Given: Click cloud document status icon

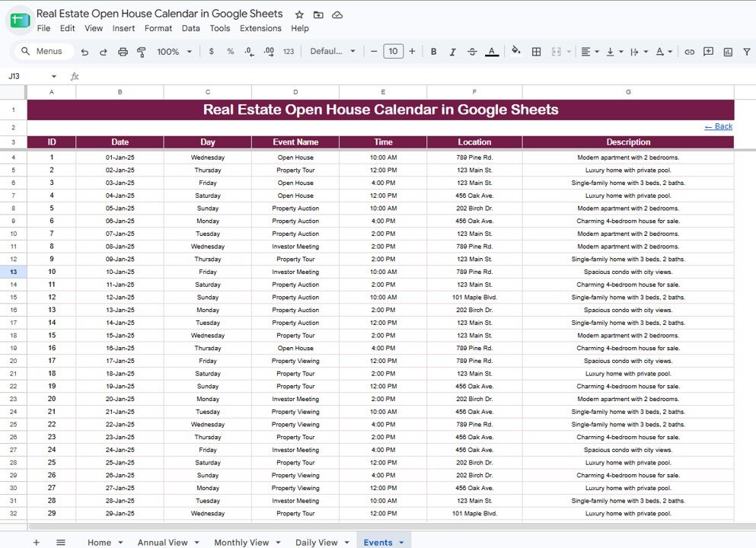Looking at the screenshot, I should click(x=337, y=15).
